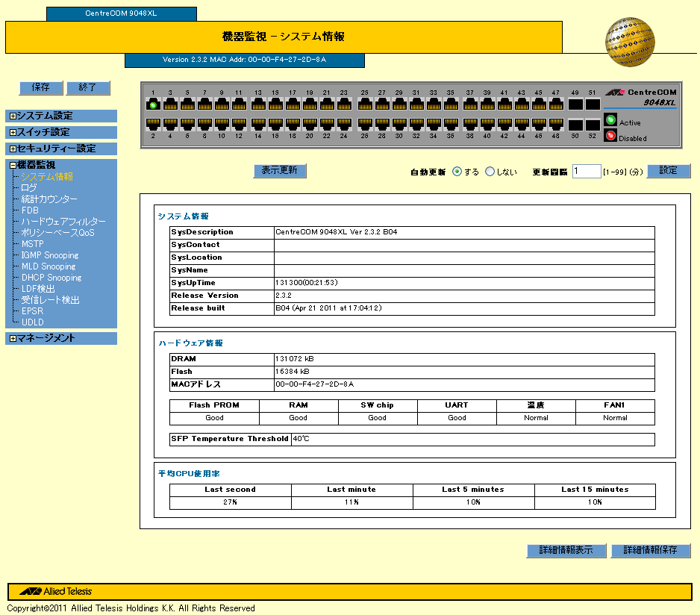Choose port 38 jack icon
The height and width of the screenshot is (615, 700).
(x=469, y=124)
